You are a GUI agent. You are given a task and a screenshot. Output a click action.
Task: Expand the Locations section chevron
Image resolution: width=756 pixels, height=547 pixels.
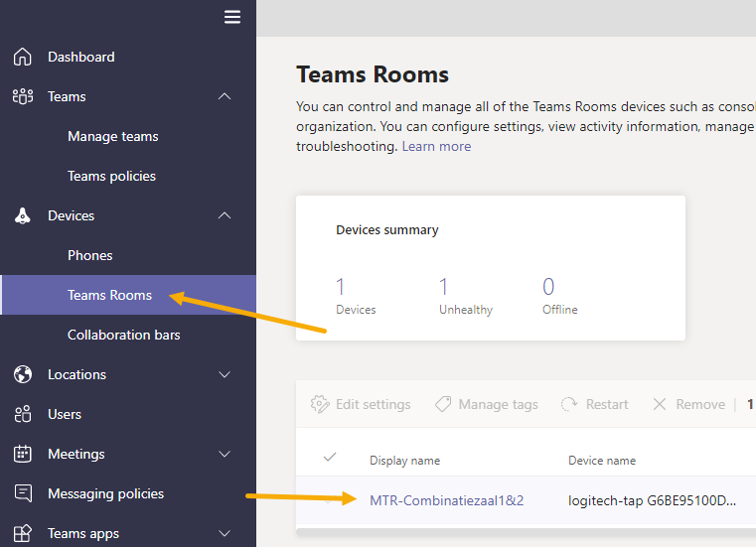[225, 374]
